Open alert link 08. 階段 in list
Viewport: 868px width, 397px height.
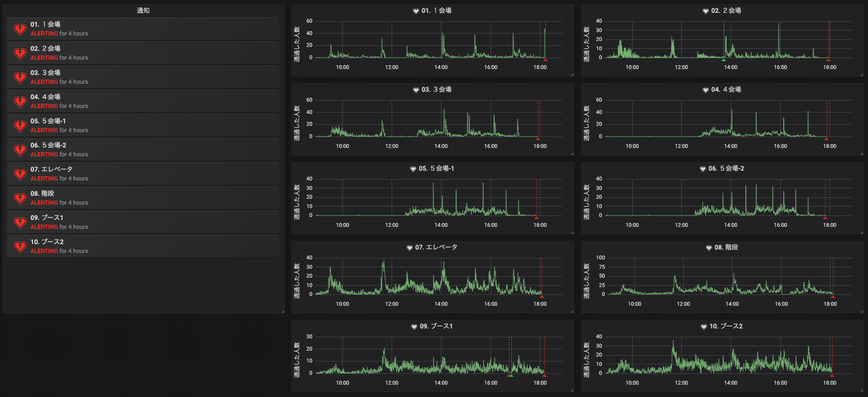(42, 193)
